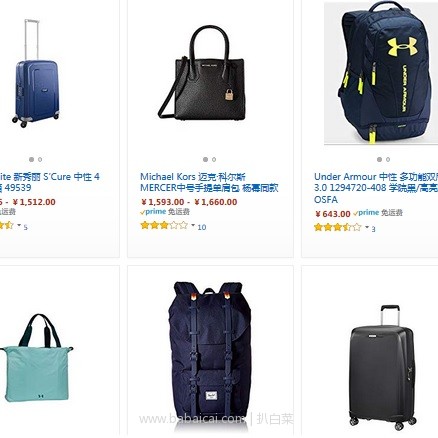
Task: Click the S'Cure 49539 suitcase title
Action: [50, 182]
